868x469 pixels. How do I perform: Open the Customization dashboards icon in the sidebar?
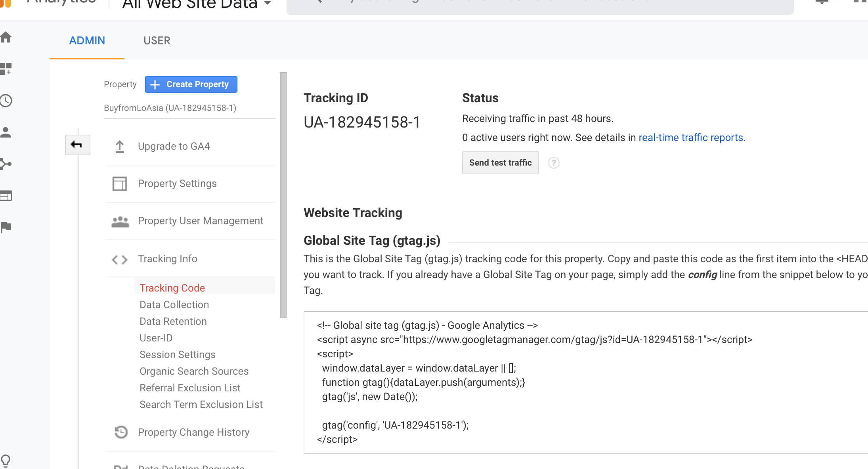tap(6, 69)
